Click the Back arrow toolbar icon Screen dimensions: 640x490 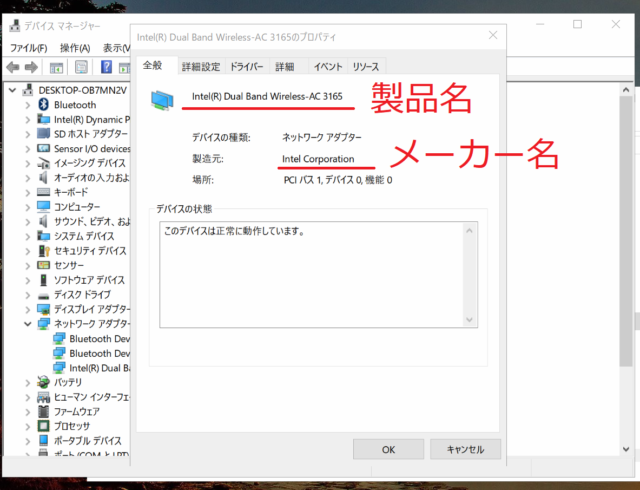tap(13, 67)
